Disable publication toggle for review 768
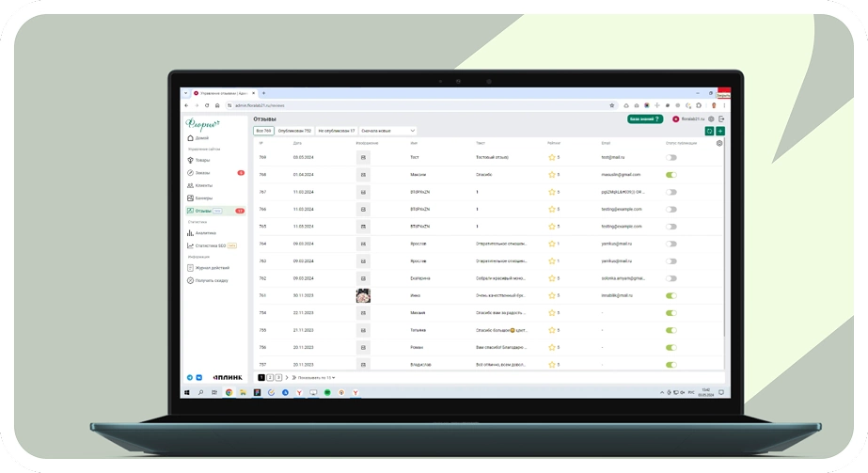The height and width of the screenshot is (473, 868). 671,175
